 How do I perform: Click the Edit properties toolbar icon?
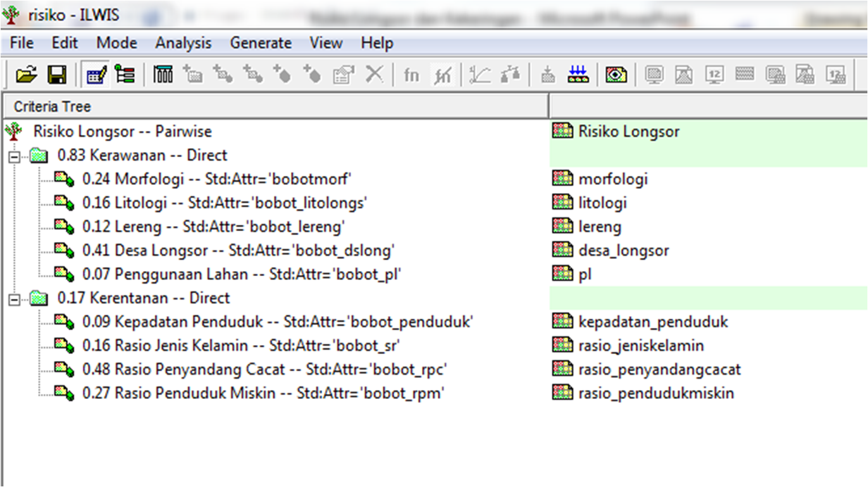(x=344, y=75)
